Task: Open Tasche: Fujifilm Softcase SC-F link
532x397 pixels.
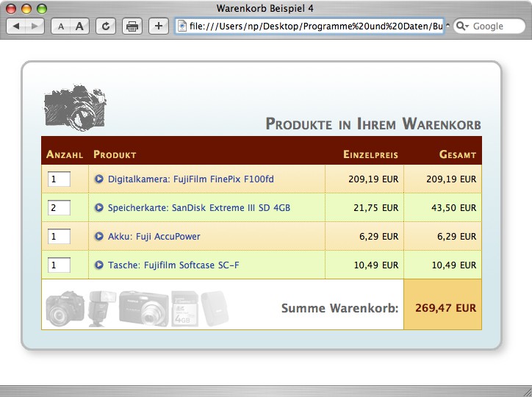Action: [173, 265]
